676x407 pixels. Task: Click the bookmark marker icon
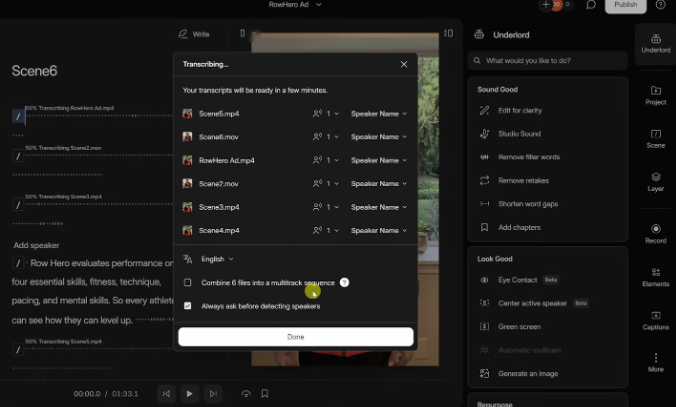[x=265, y=393]
